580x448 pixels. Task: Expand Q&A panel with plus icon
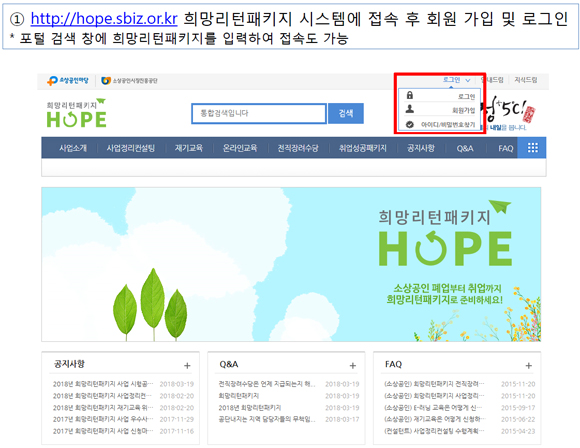click(353, 366)
